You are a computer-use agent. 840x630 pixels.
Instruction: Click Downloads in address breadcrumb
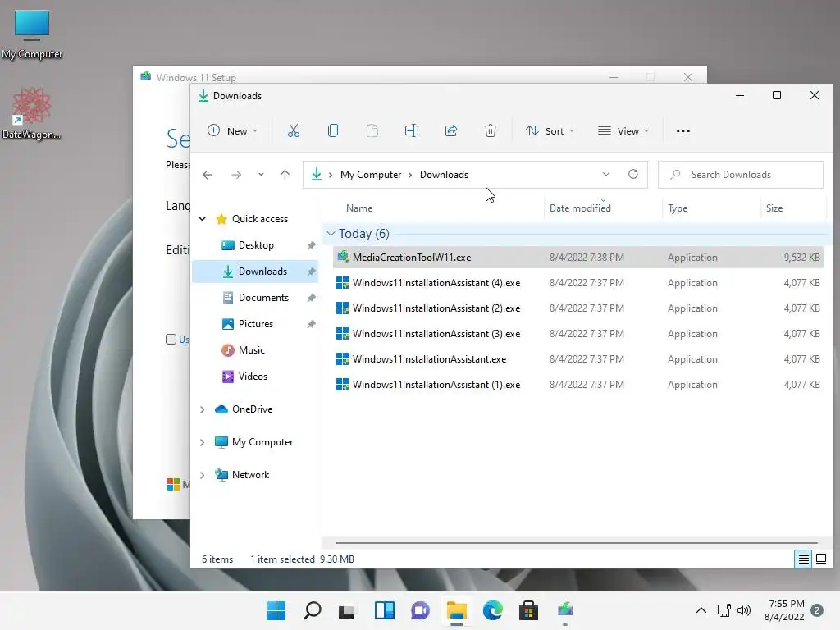pos(444,175)
